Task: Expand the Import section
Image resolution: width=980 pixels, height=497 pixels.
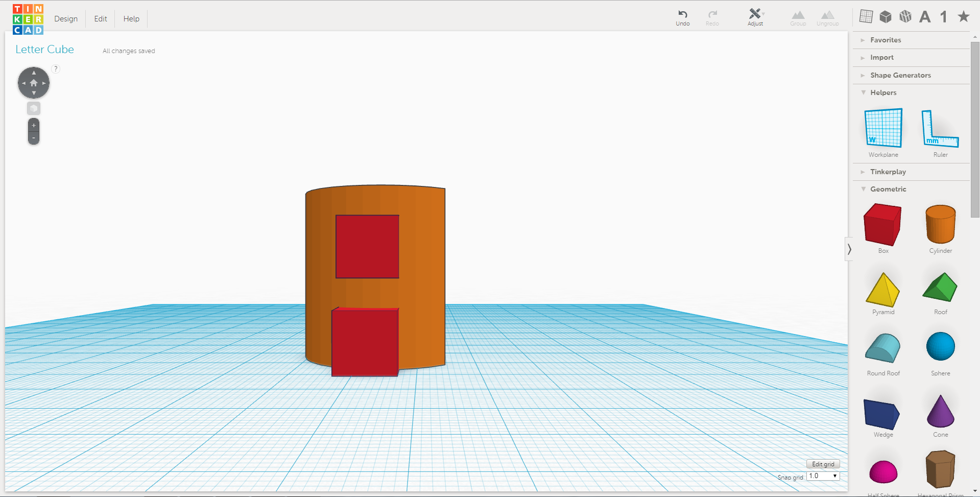Action: [x=882, y=57]
